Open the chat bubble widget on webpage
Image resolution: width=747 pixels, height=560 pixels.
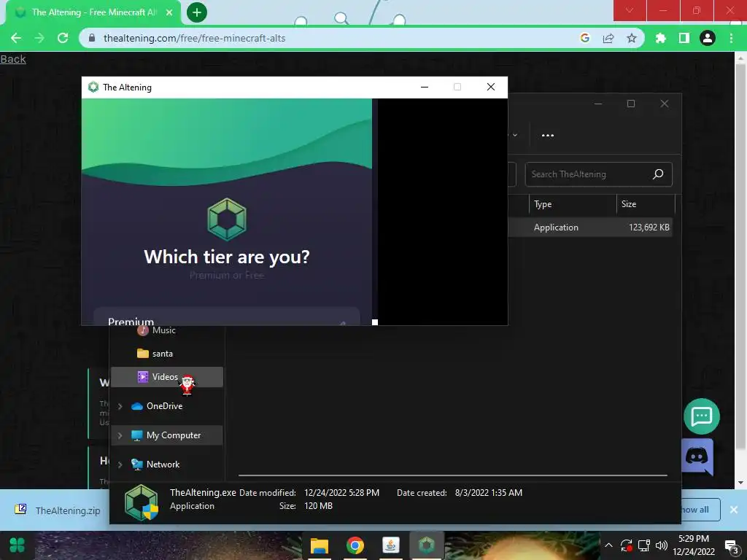point(702,416)
